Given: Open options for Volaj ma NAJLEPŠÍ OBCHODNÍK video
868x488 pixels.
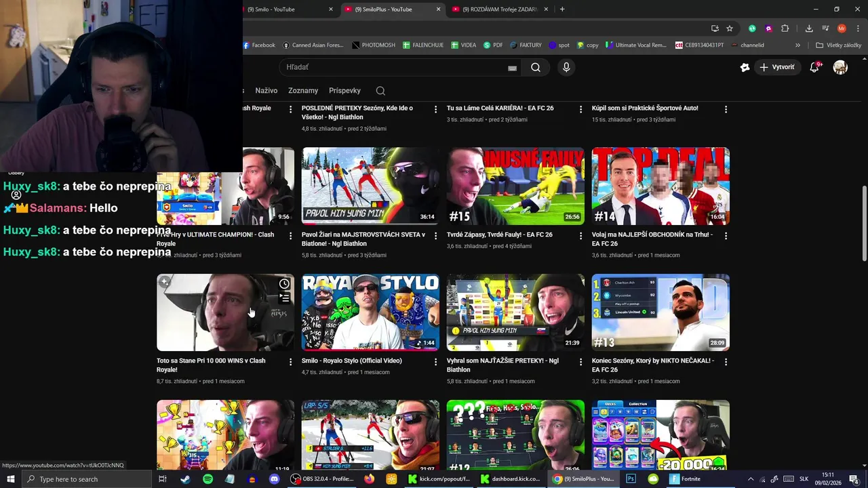Looking at the screenshot, I should 726,236.
